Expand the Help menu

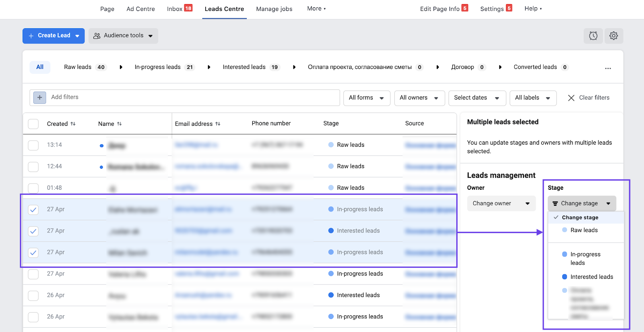(x=533, y=8)
